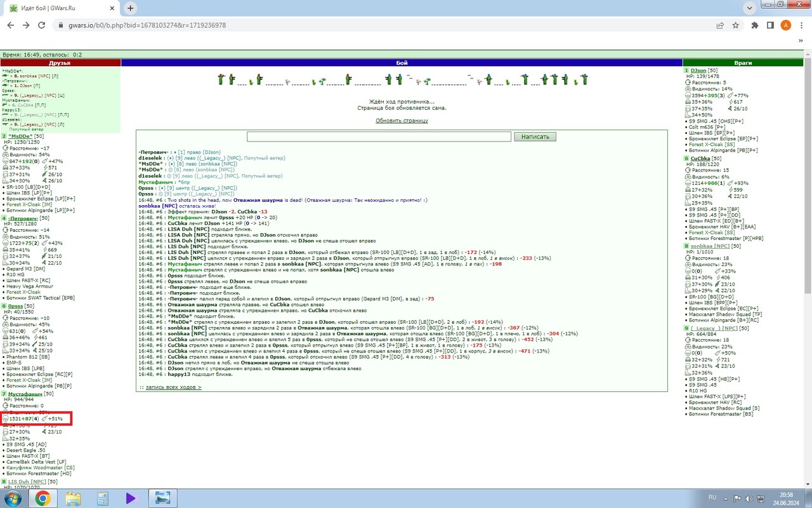Select the 'Идёт бой | GWars.Ru' tab
The image size is (812, 508).
(x=60, y=8)
